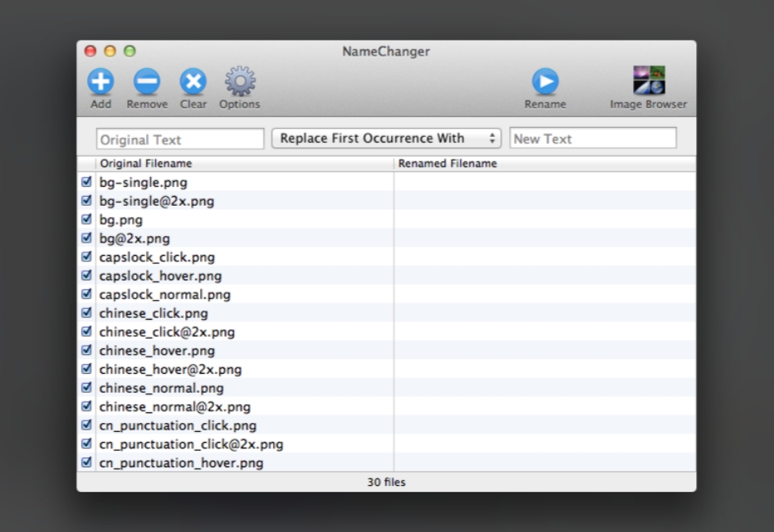Select the bg-single@2x.png filename

tap(157, 202)
